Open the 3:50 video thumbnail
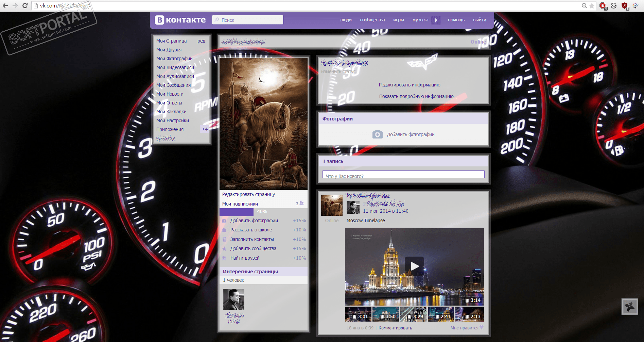The image size is (644, 342). point(386,314)
